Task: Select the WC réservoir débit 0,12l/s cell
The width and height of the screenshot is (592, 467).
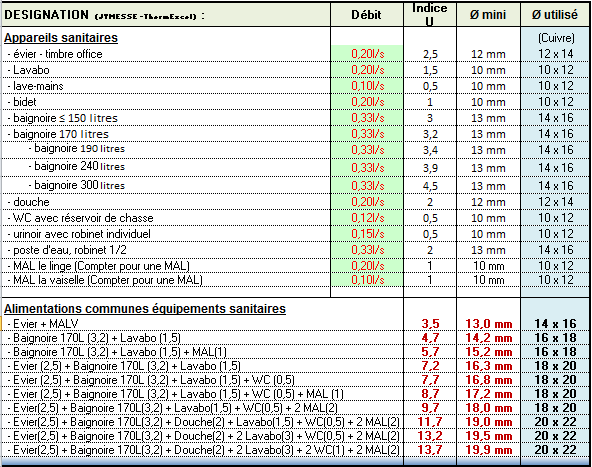Action: tap(367, 218)
